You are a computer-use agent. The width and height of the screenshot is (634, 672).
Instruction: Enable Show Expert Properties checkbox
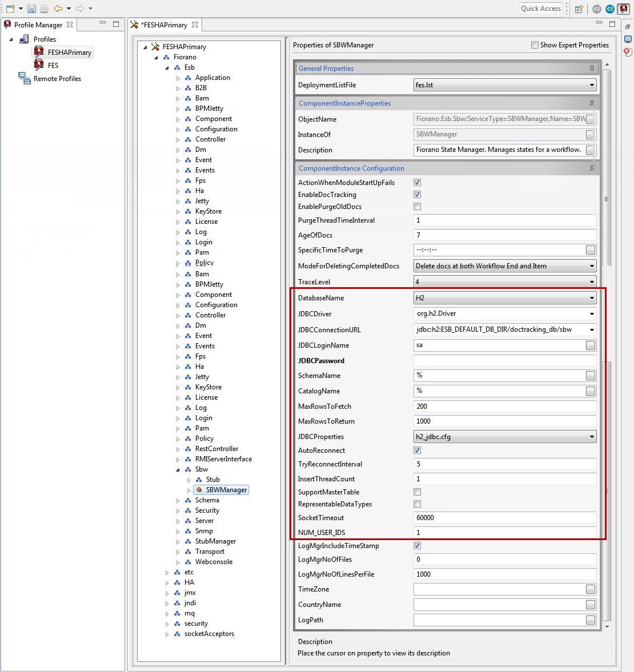click(x=535, y=45)
